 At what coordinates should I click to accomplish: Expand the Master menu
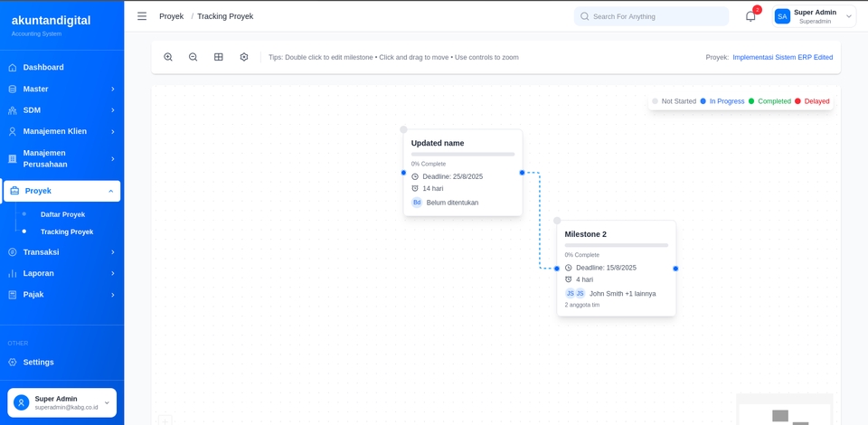pos(61,89)
